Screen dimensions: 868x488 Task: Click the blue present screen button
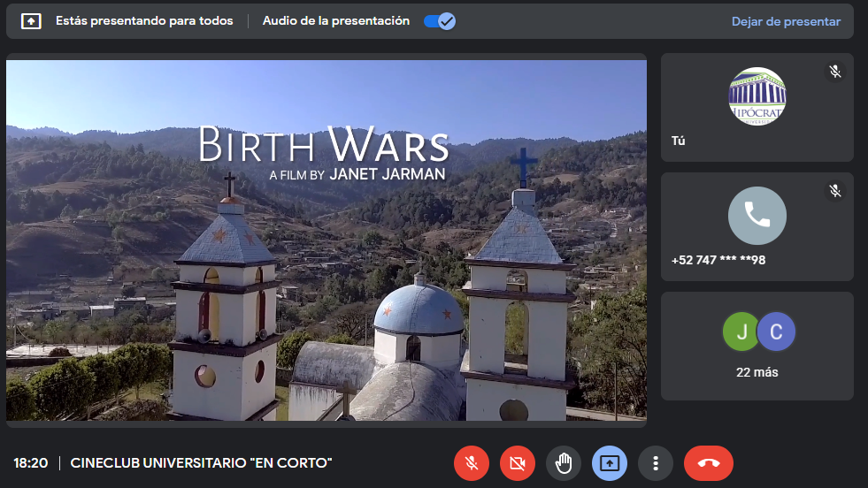pos(610,462)
